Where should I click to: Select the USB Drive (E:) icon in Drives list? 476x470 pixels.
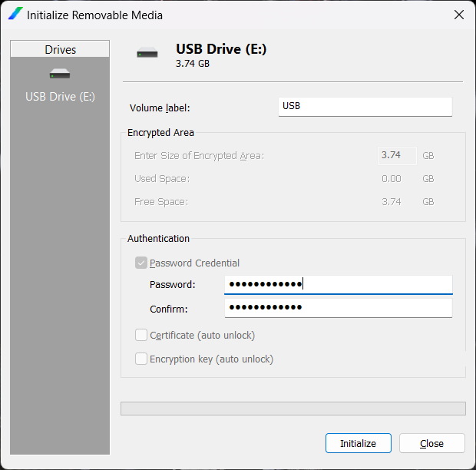pos(60,74)
